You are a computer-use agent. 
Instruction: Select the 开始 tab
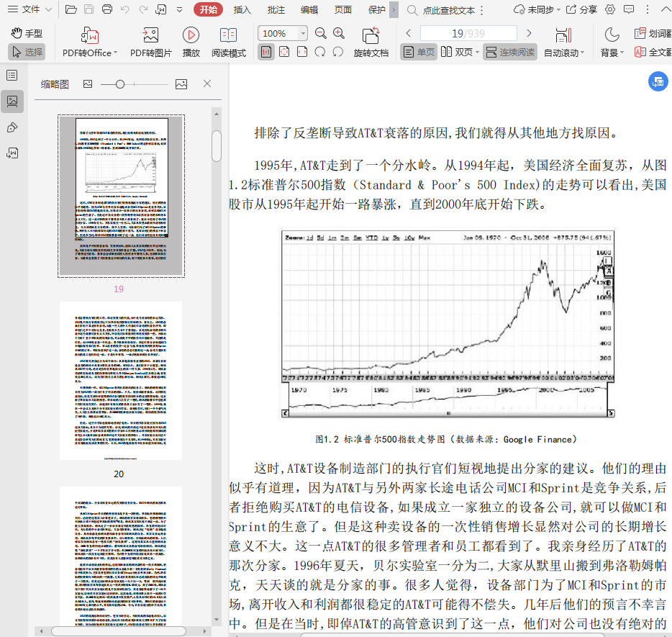(208, 9)
